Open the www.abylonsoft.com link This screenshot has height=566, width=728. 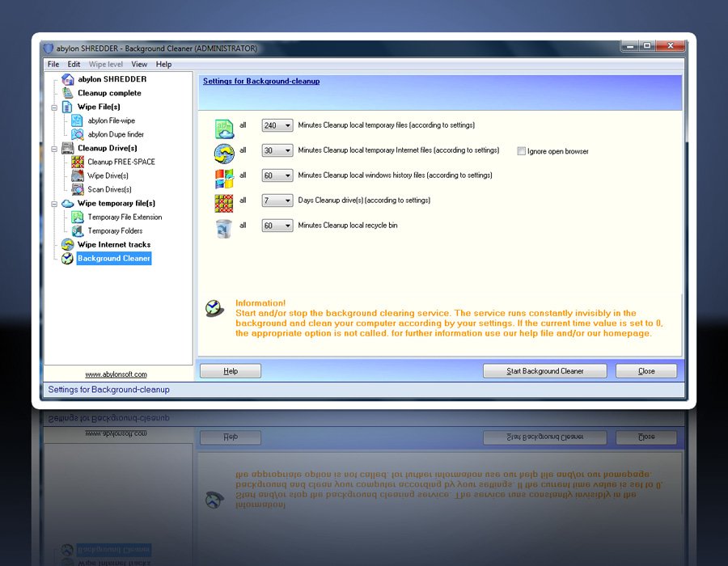(116, 374)
